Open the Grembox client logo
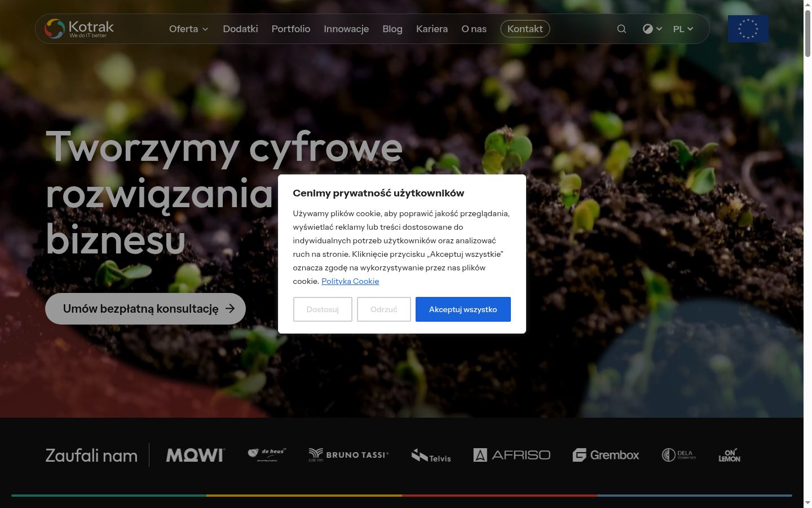812x508 pixels. click(x=606, y=455)
